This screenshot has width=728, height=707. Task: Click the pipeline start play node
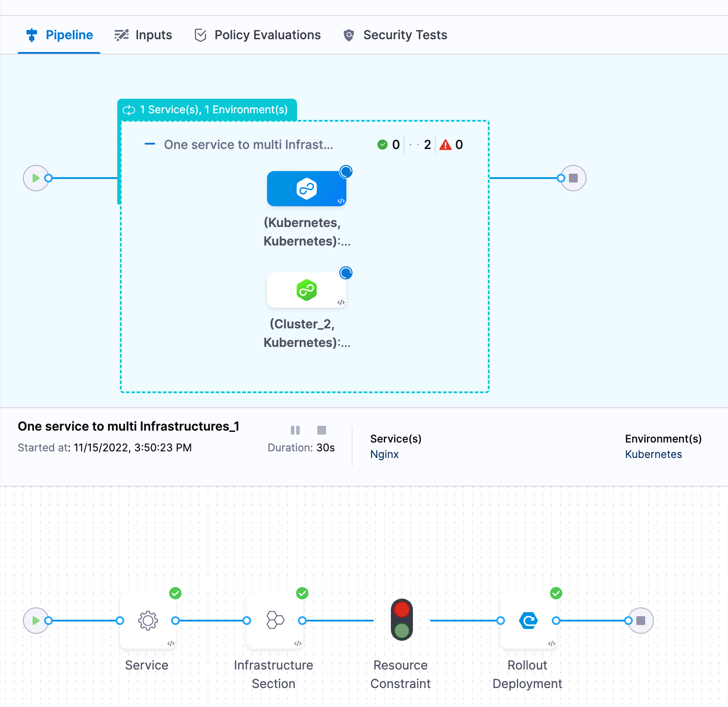(35, 178)
